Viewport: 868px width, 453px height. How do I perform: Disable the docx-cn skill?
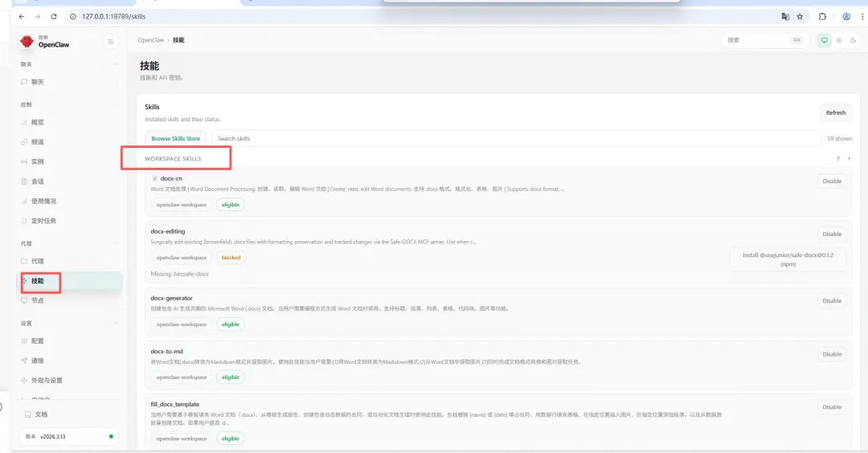pos(832,182)
